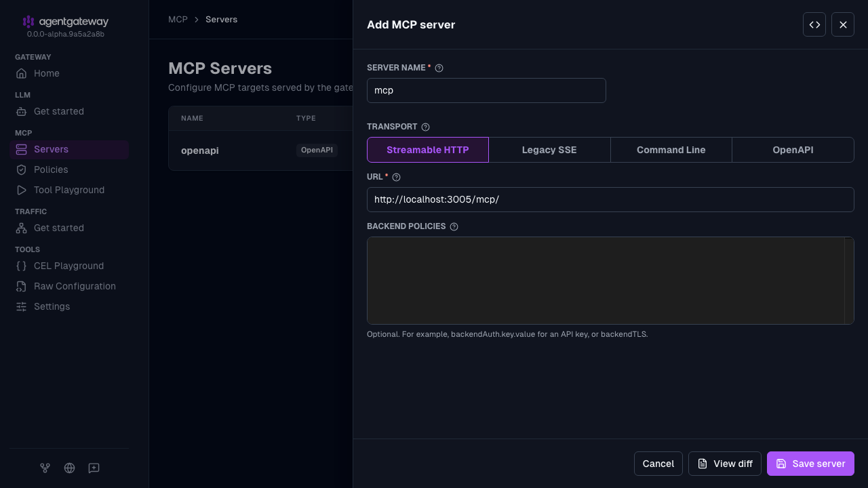Viewport: 868px width, 488px height.
Task: Click the OpenAPI type badge in the table
Action: 317,150
